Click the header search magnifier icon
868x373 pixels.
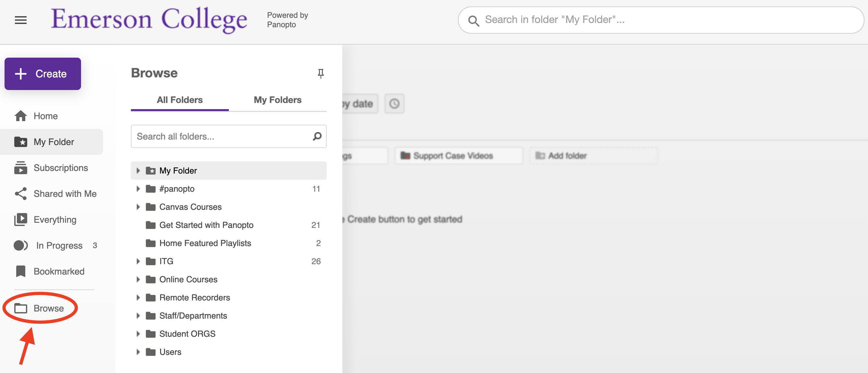click(x=474, y=20)
